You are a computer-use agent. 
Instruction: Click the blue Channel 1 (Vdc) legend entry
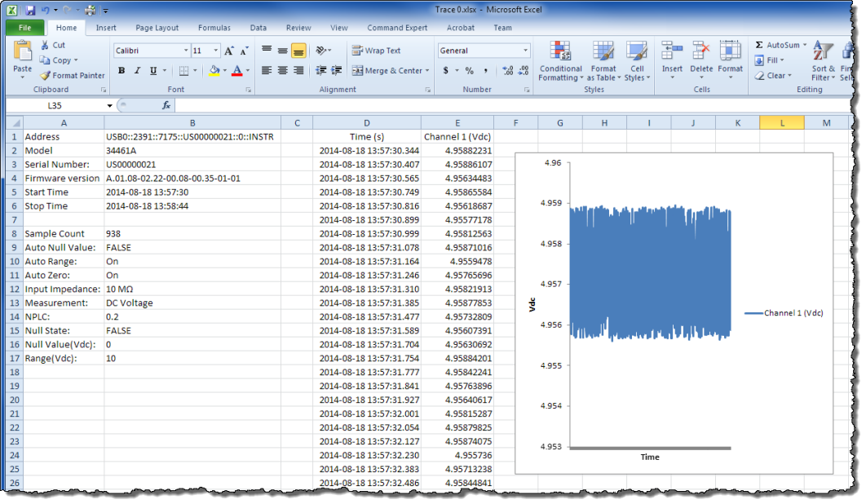(x=783, y=313)
